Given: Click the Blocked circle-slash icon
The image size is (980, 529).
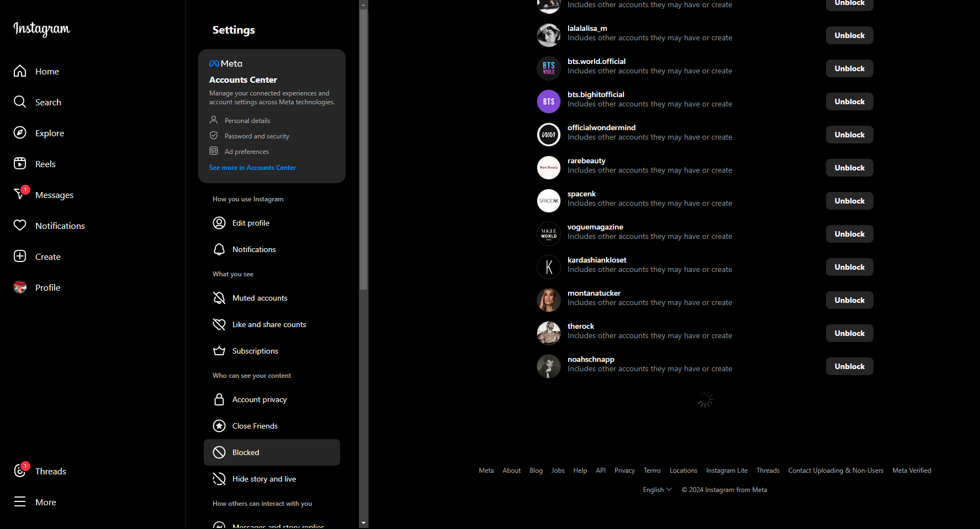Looking at the screenshot, I should coord(219,452).
